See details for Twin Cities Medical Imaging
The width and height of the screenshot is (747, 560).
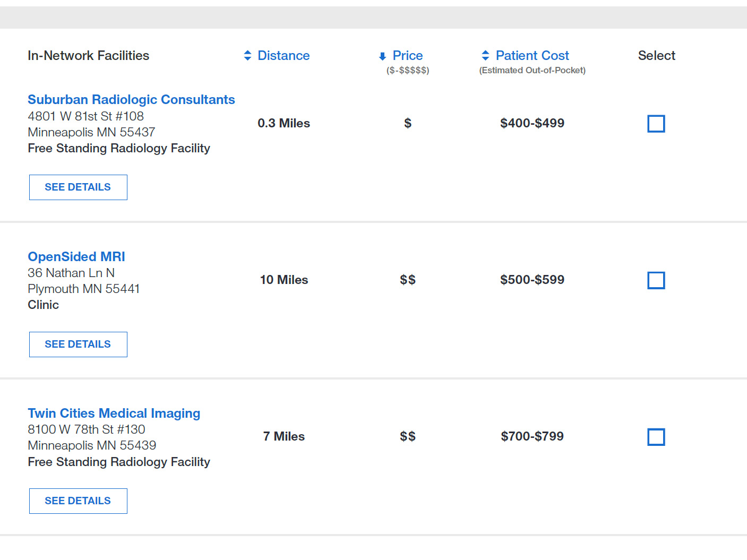coord(78,501)
